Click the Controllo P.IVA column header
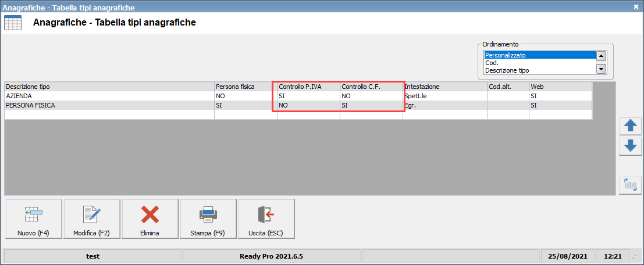The image size is (644, 265). [308, 87]
